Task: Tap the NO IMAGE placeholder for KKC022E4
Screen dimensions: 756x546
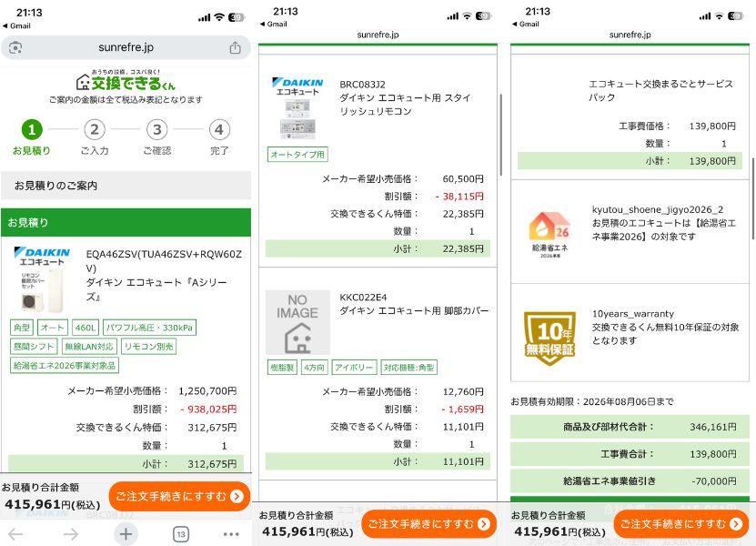Action: [297, 322]
